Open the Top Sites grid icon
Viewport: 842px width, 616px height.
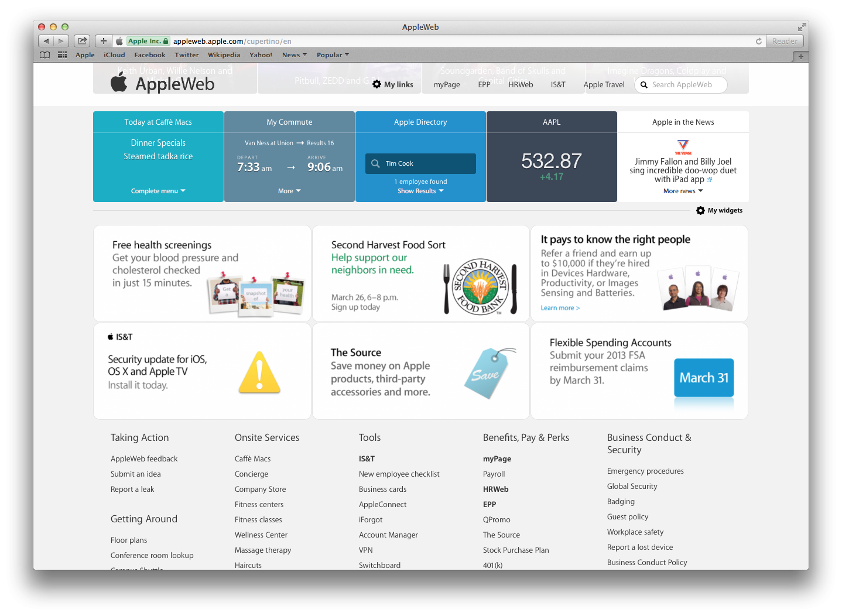pyautogui.click(x=62, y=55)
